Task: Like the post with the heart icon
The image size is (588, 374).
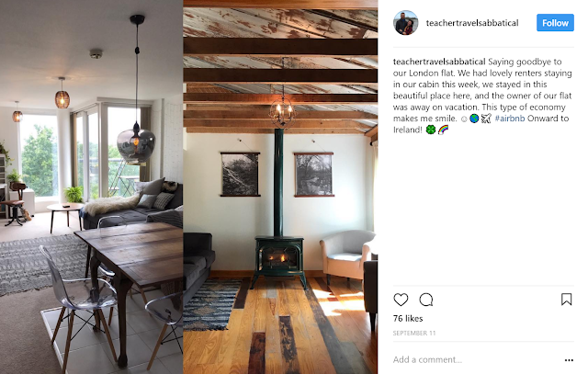Action: 401,300
